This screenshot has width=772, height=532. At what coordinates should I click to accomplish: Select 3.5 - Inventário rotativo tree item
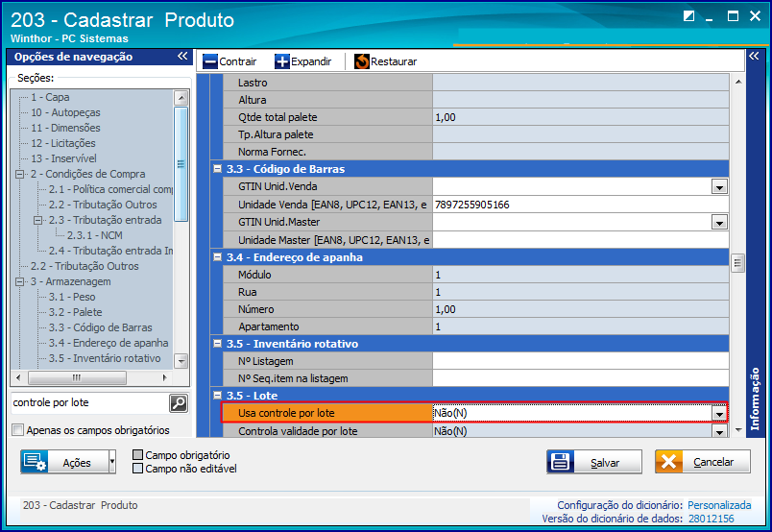(105, 358)
